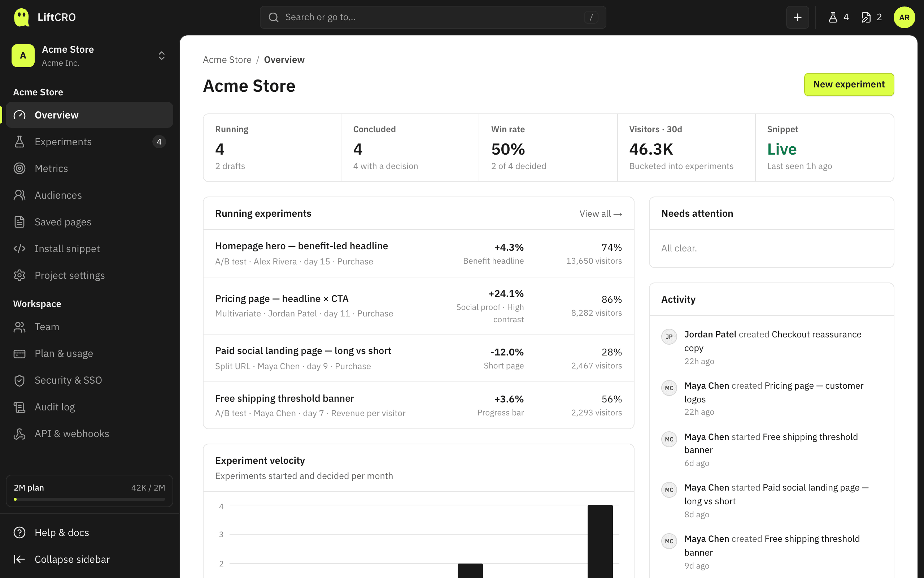Viewport: 924px width, 578px height.
Task: Click the Audiences people icon
Action: 19,195
